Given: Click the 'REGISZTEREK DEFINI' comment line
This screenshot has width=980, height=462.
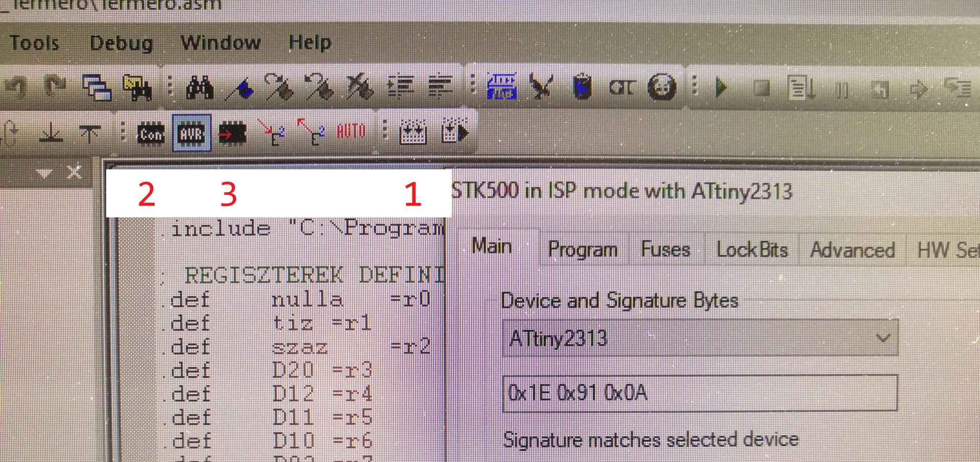Looking at the screenshot, I should coord(303,275).
